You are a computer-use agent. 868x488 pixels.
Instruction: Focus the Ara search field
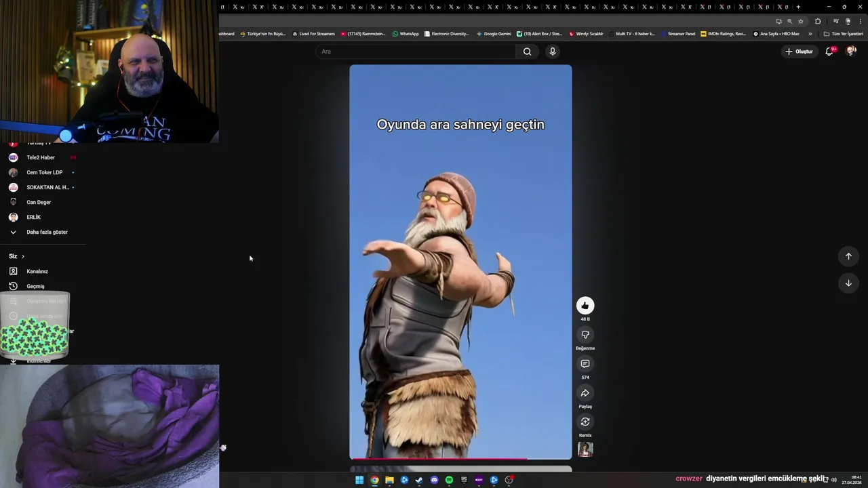(416, 52)
